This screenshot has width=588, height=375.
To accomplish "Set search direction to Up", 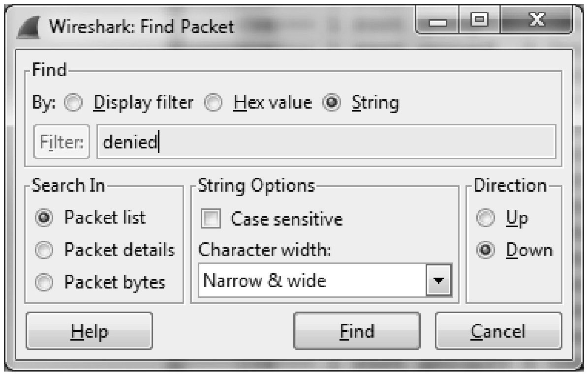I will pyautogui.click(x=485, y=218).
